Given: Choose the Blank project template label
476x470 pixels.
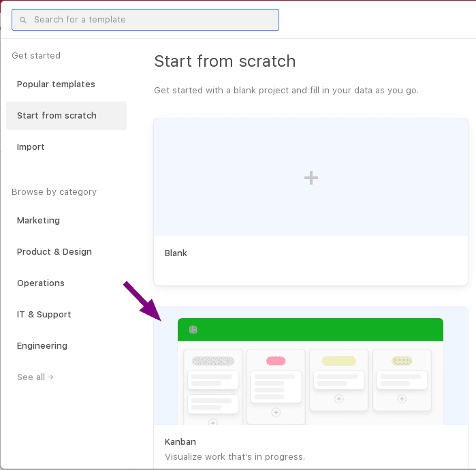Looking at the screenshot, I should [x=176, y=253].
